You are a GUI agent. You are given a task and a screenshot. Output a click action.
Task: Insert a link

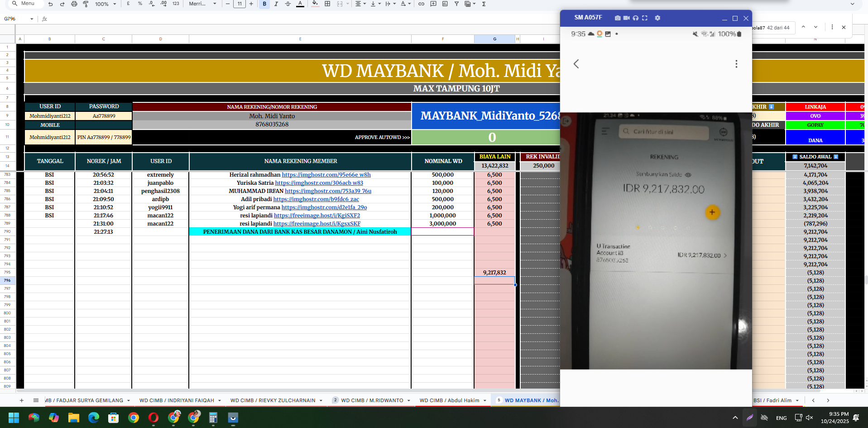coord(421,4)
